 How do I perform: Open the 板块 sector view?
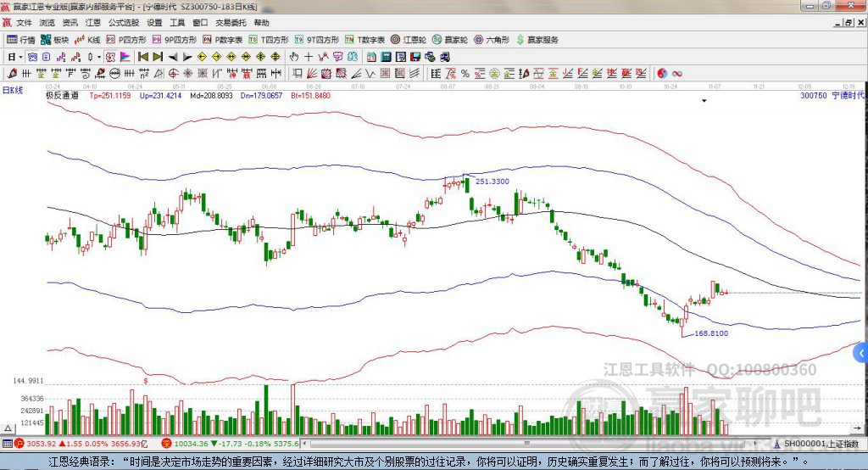(x=55, y=40)
